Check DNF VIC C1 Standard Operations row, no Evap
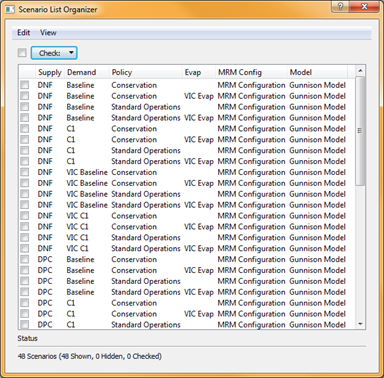Viewport: 384px width, 378px height. point(25,238)
